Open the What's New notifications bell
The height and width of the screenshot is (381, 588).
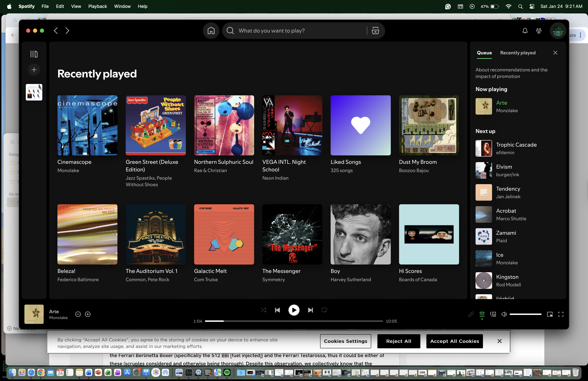(x=525, y=31)
